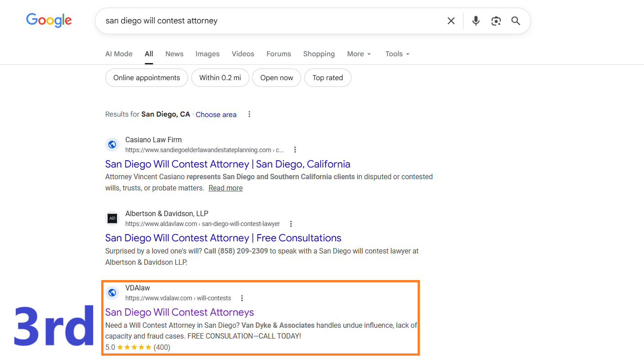The height and width of the screenshot is (362, 644).
Task: Open the Videos tab
Action: click(243, 54)
